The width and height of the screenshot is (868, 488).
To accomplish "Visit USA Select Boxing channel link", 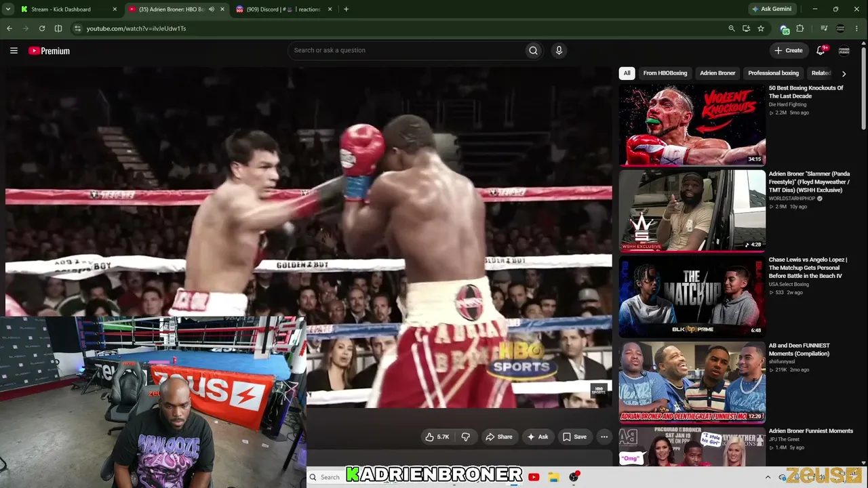I will [789, 285].
